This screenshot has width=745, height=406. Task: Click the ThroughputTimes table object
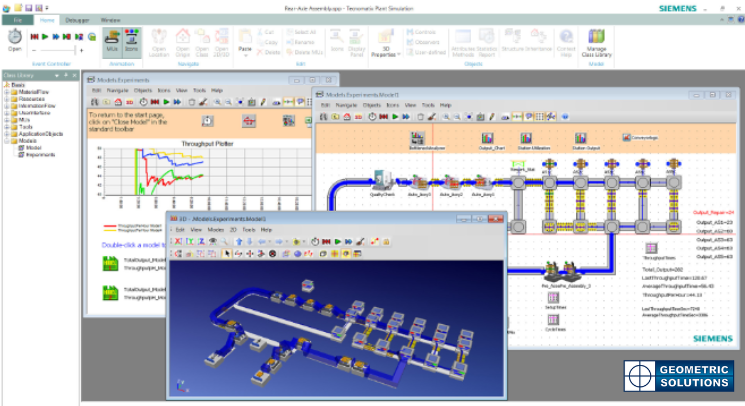click(651, 248)
